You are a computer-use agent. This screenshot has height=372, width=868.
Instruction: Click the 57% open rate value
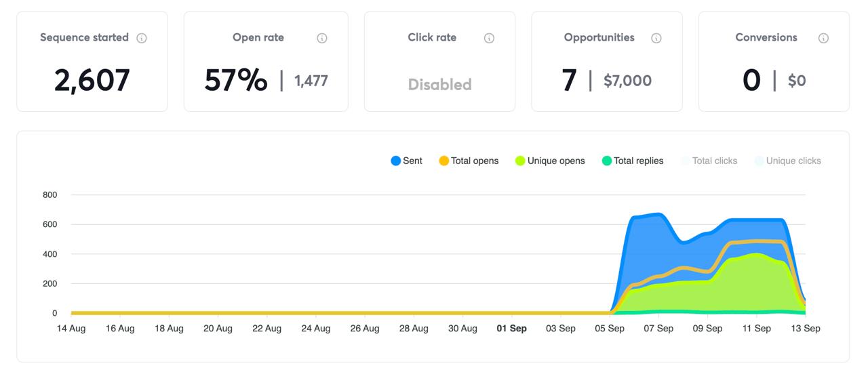pyautogui.click(x=236, y=81)
